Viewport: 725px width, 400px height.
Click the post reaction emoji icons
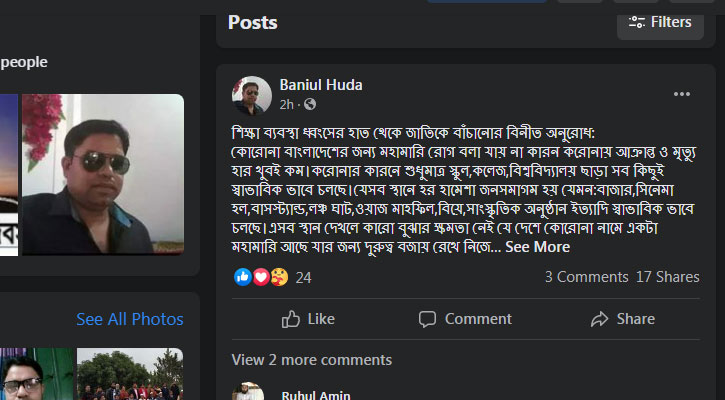(261, 277)
